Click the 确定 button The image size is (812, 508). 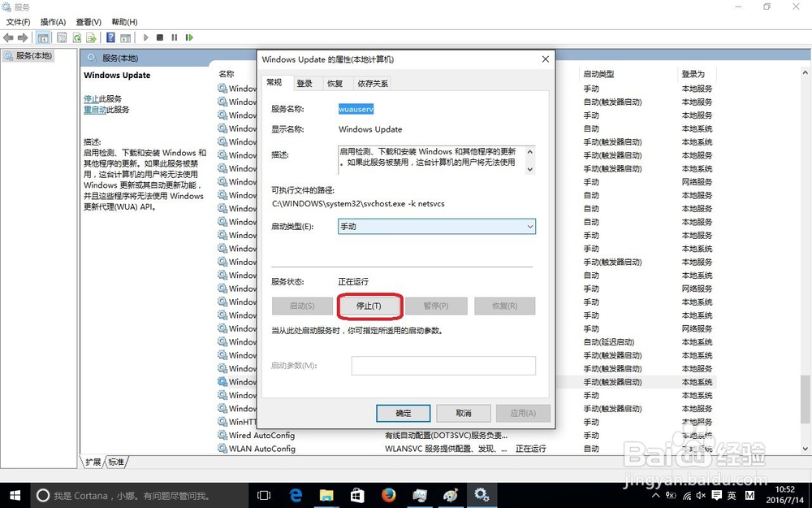(x=403, y=413)
